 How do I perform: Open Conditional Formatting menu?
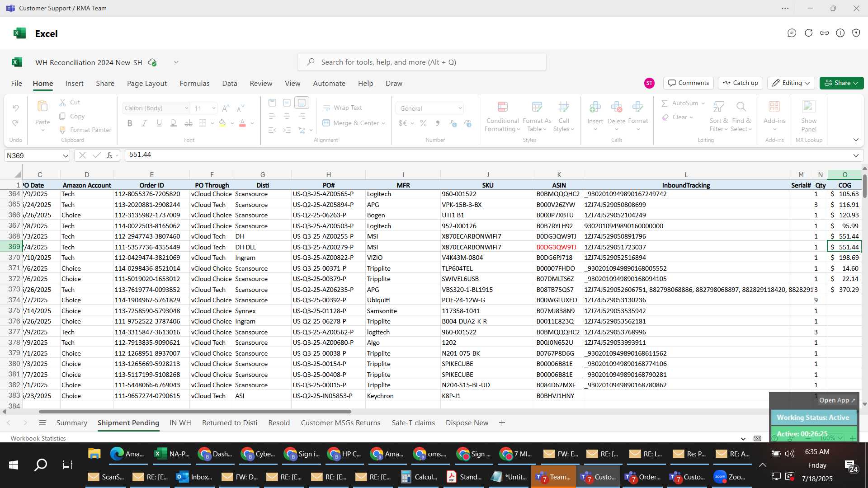pos(502,117)
